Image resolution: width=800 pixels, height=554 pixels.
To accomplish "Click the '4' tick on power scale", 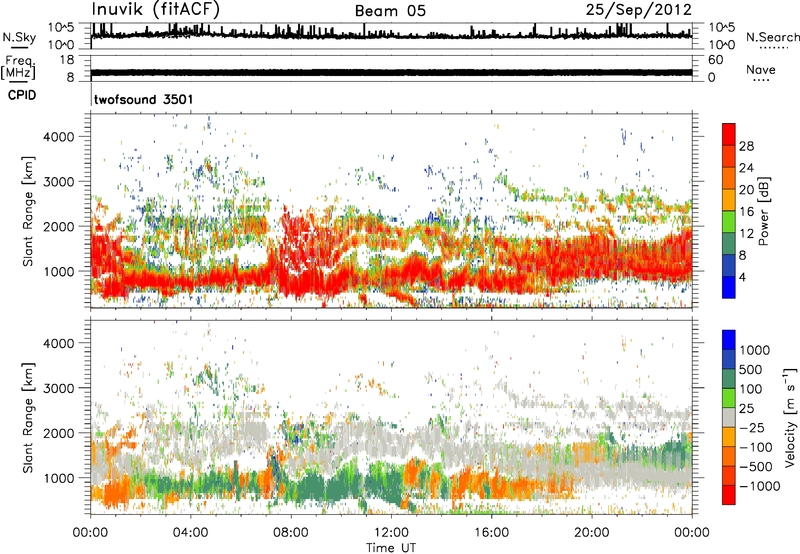I will coord(742,277).
